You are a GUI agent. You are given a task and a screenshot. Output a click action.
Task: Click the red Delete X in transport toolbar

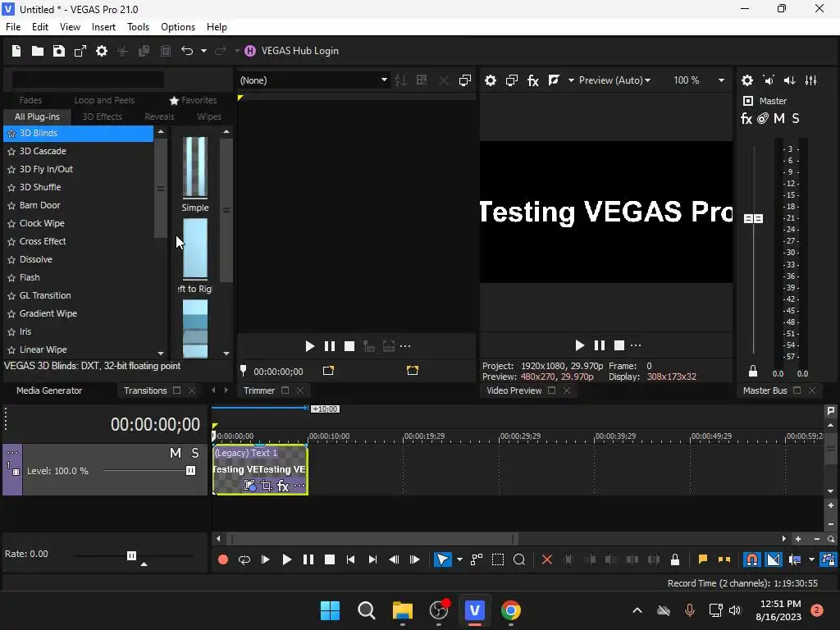click(x=547, y=559)
